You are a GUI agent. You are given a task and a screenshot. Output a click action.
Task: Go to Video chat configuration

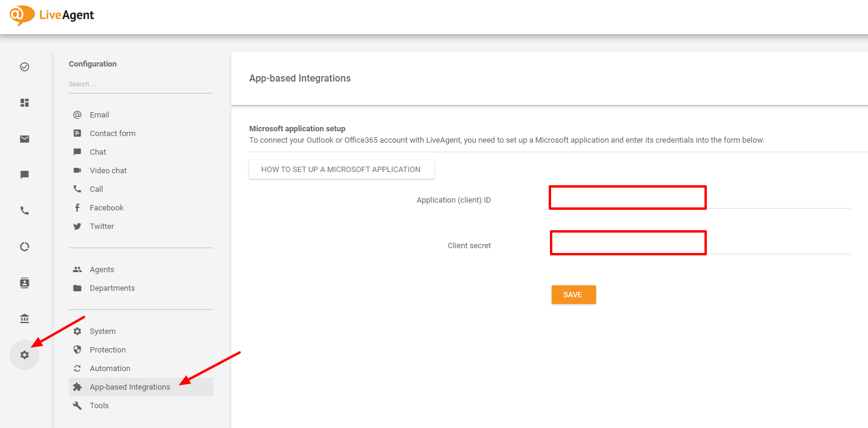coord(108,171)
